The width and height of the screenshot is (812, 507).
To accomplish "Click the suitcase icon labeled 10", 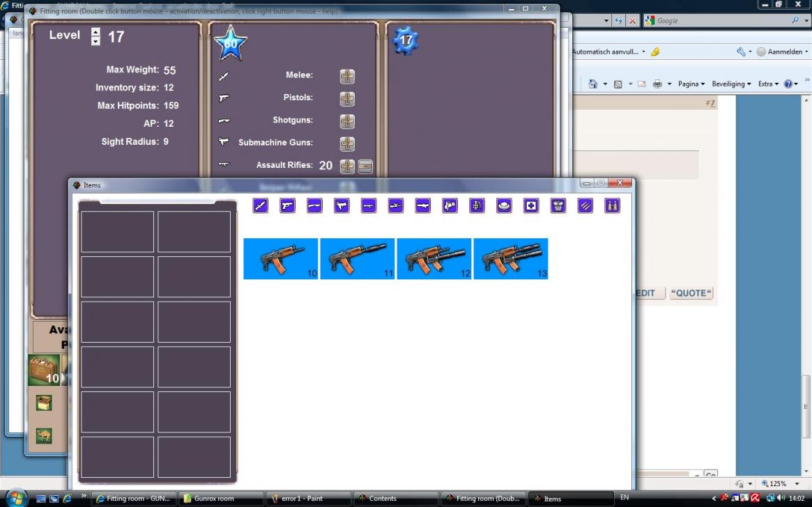I will (44, 370).
